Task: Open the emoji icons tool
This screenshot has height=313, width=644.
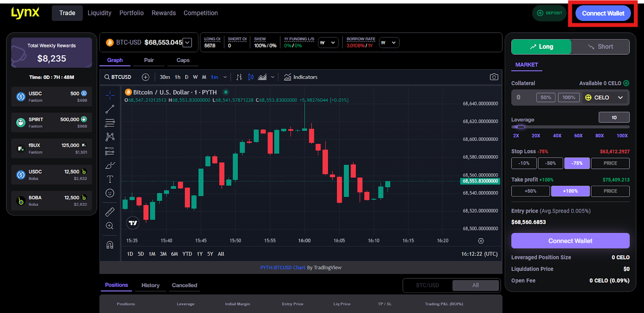Action: click(110, 193)
